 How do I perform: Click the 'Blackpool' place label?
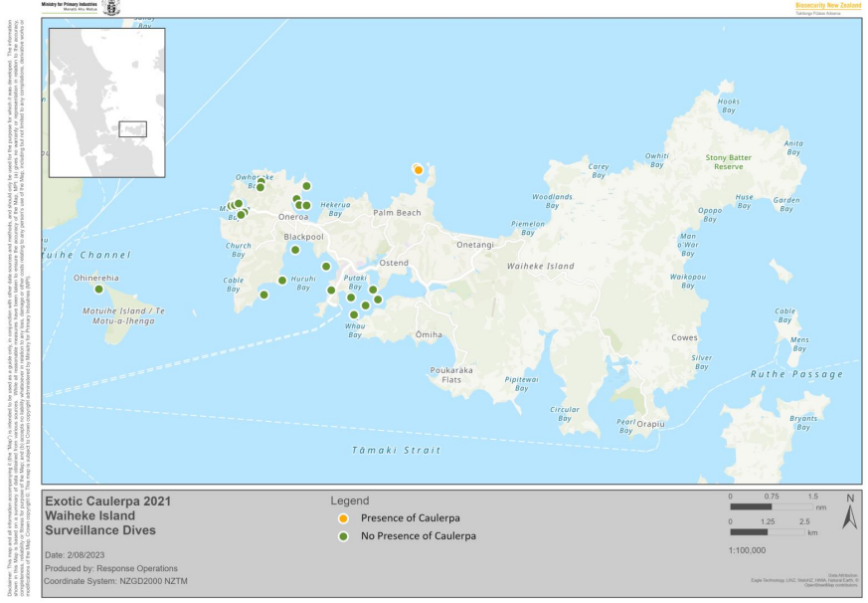[303, 237]
